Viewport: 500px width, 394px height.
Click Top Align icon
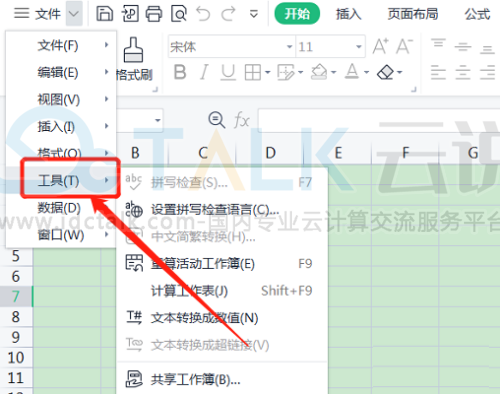438,44
